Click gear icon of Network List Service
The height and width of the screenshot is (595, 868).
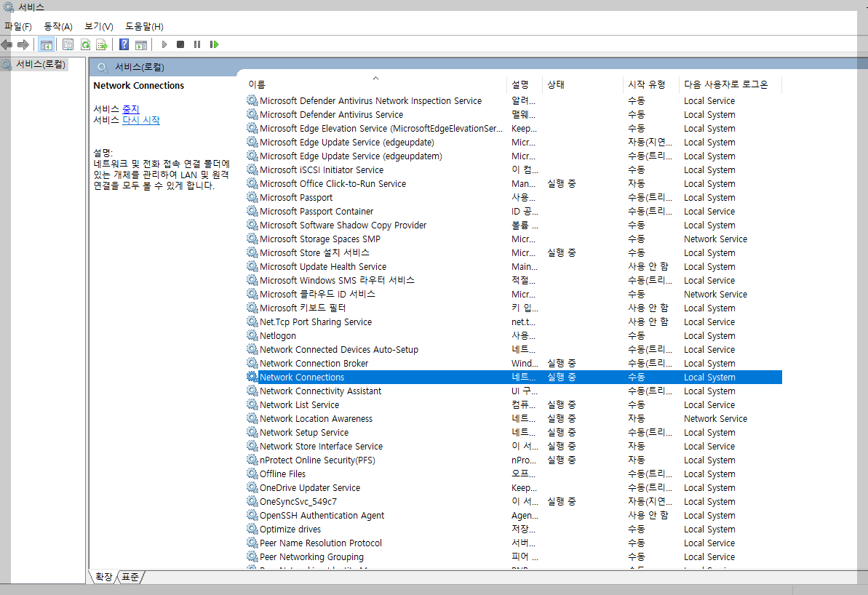pos(252,404)
